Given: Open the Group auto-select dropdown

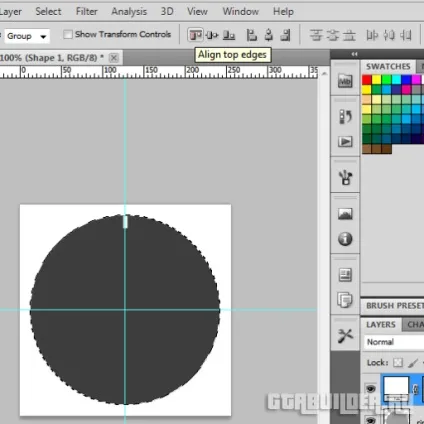Looking at the screenshot, I should 27,36.
